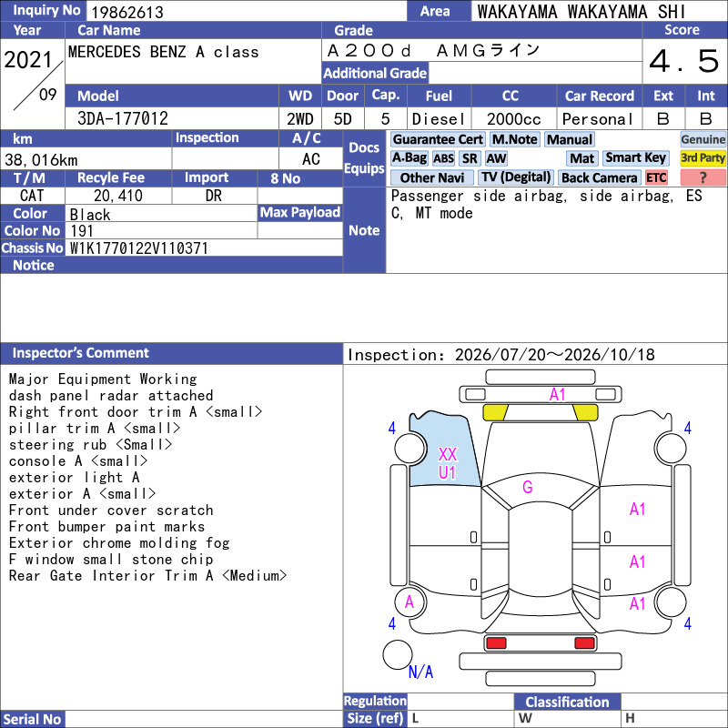Click the Guarantee Cert badge
The width and height of the screenshot is (728, 728).
(438, 139)
